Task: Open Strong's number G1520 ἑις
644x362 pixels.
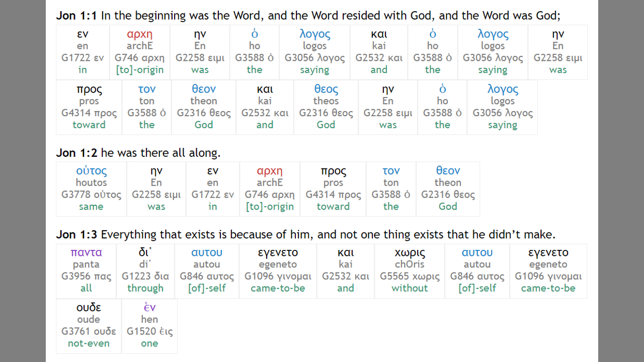Action: coord(149,331)
